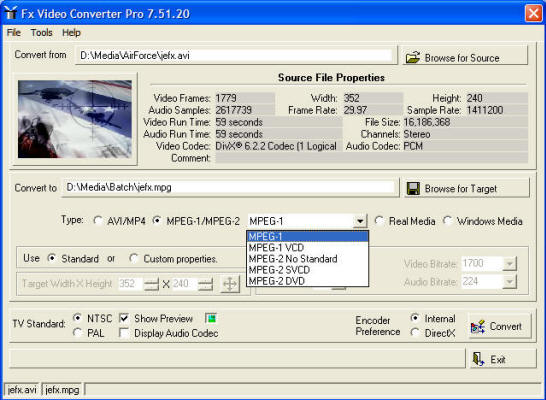Collapse the MPEG type dropdown arrow
Image resolution: width=546 pixels, height=400 pixels.
(360, 221)
